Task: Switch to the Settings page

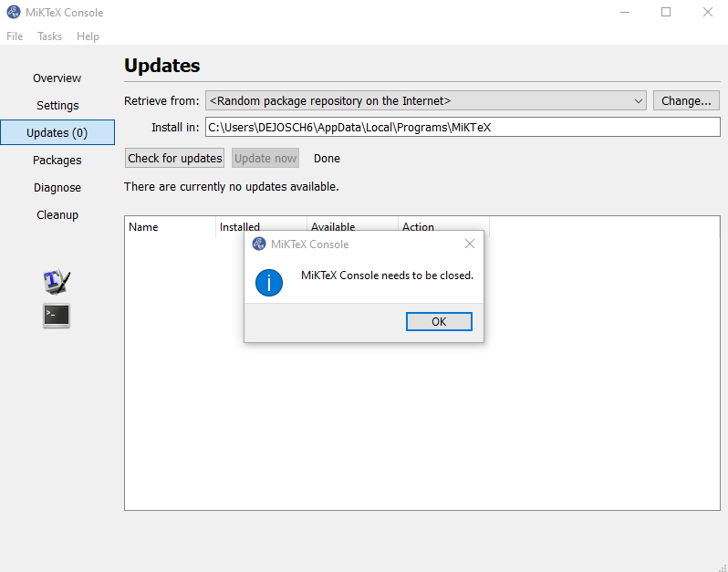Action: coord(57,106)
